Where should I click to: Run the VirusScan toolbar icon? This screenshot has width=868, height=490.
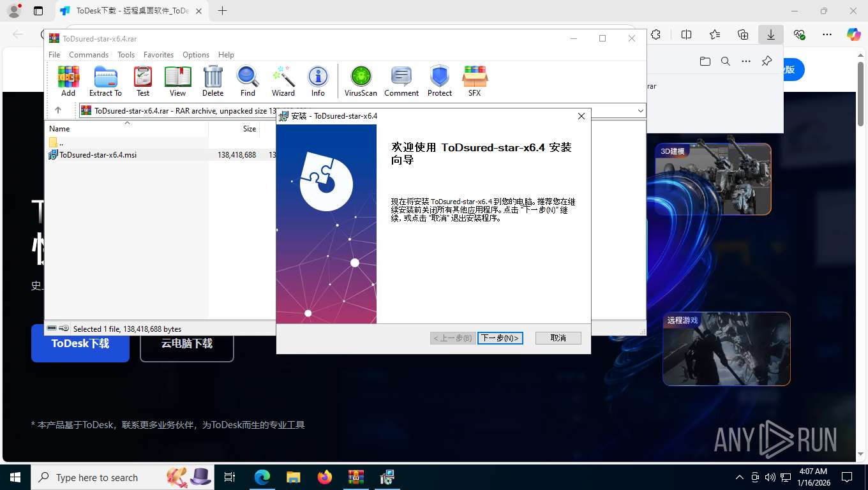click(x=361, y=81)
